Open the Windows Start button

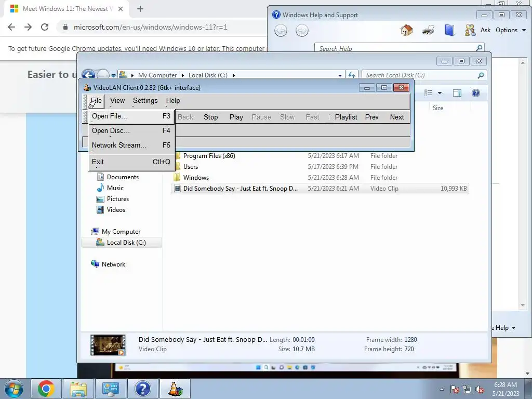(x=14, y=389)
